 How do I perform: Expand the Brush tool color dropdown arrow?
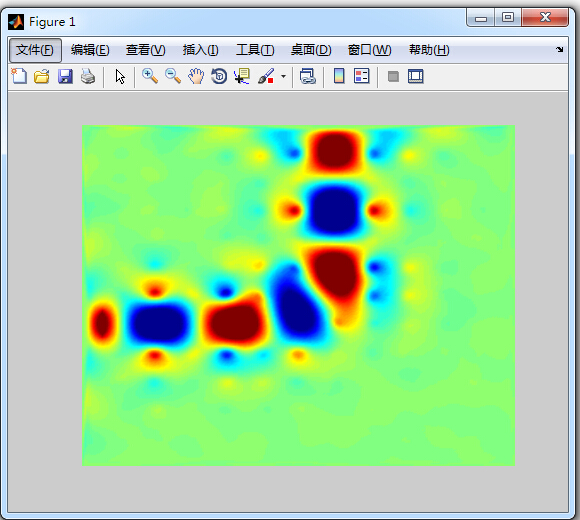pyautogui.click(x=283, y=77)
